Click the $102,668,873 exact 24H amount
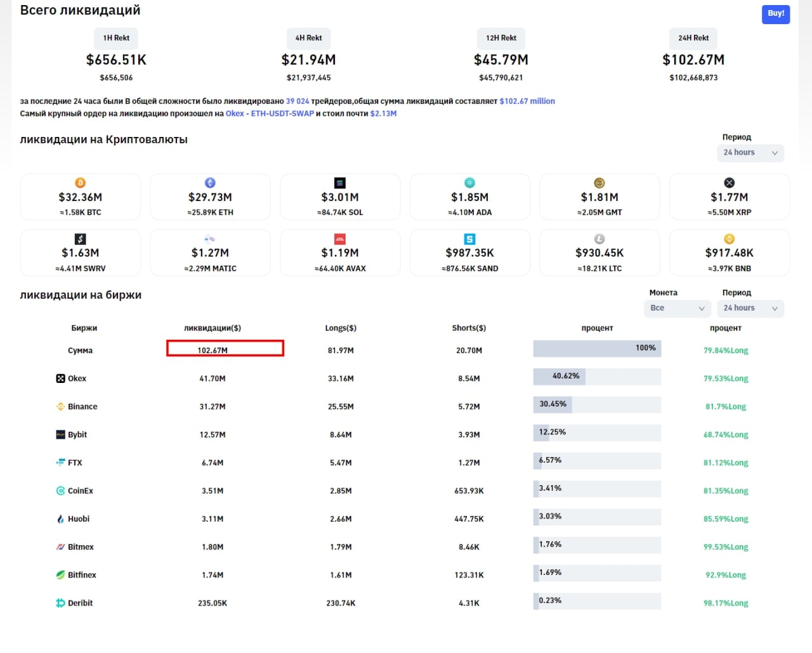Viewport: 812px width, 653px height. (693, 78)
